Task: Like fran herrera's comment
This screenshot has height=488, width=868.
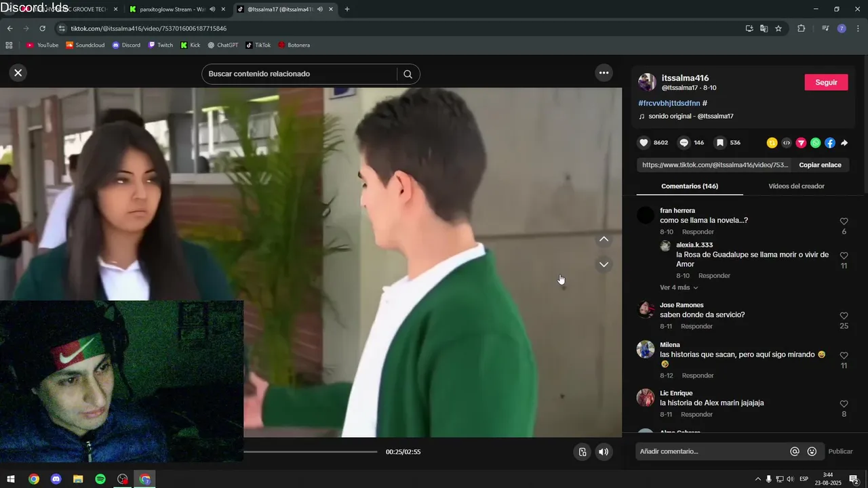Action: click(x=844, y=222)
